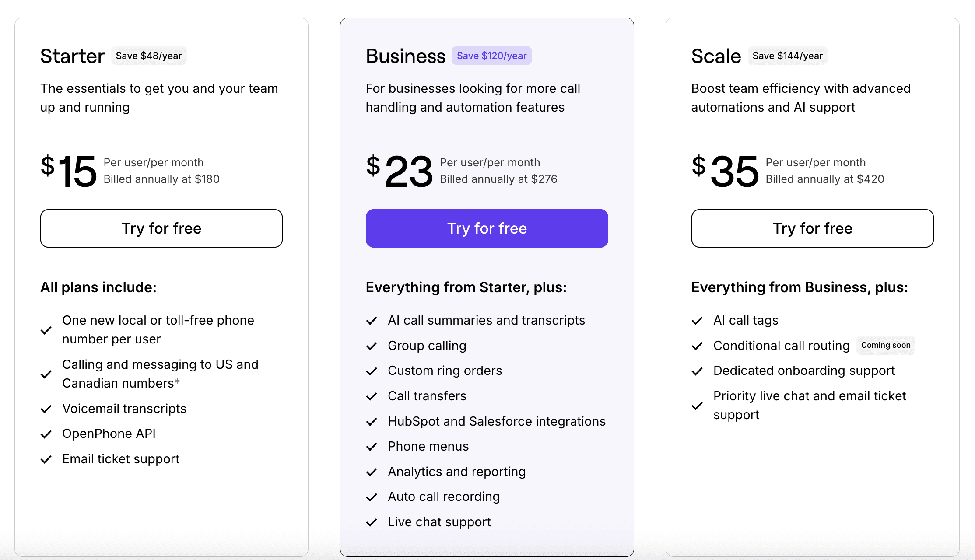The image size is (975, 560).
Task: Click Try for free under Starter plan
Action: point(161,228)
